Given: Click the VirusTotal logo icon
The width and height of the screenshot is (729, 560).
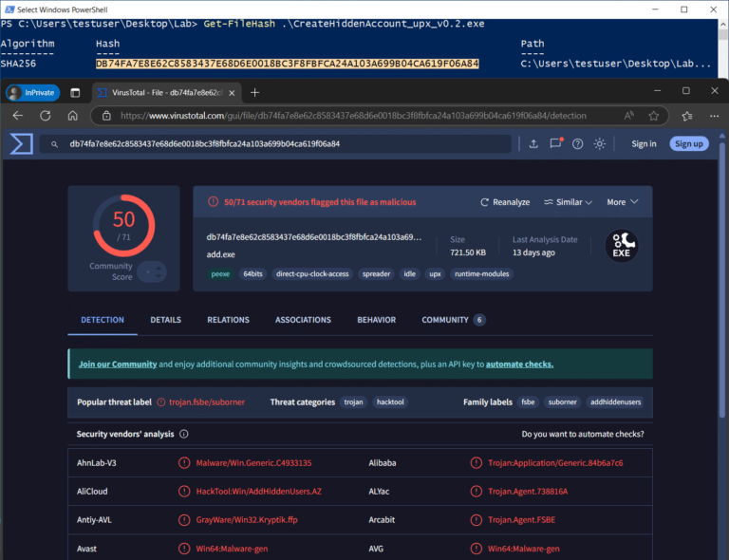Looking at the screenshot, I should click(x=22, y=143).
